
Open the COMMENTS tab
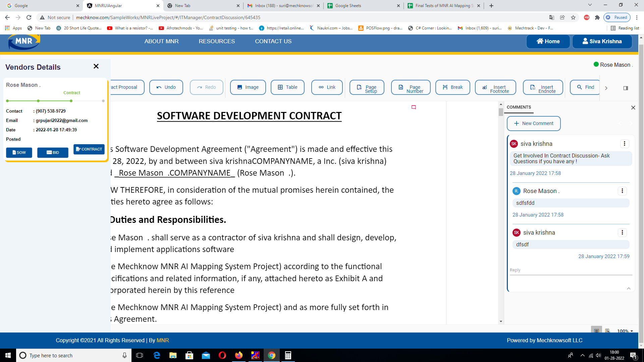(x=519, y=107)
